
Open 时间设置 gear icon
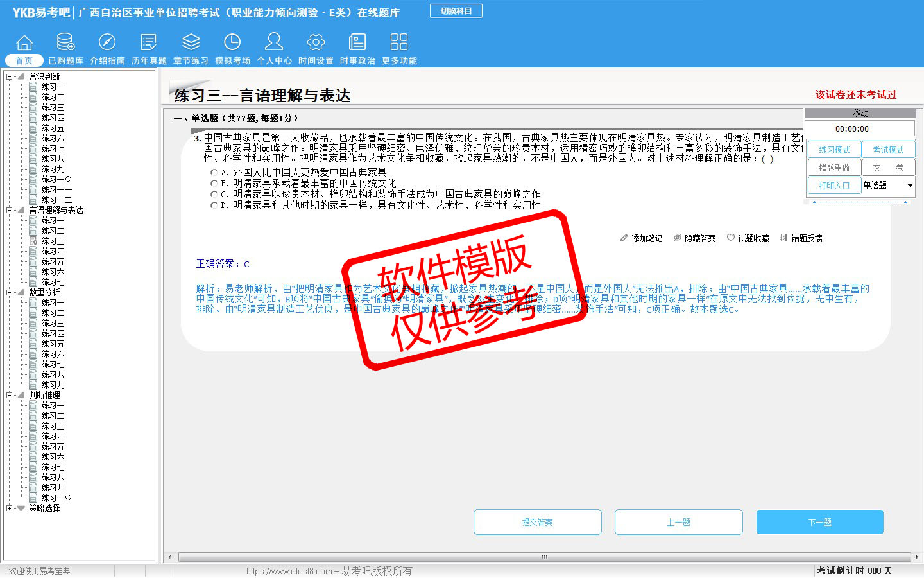click(316, 43)
